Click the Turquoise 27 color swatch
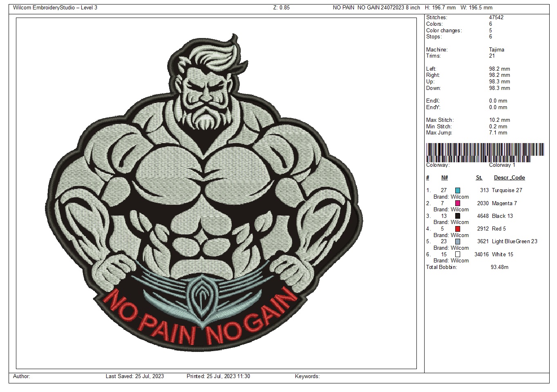Viewport: 557px width, 392px height. point(458,190)
